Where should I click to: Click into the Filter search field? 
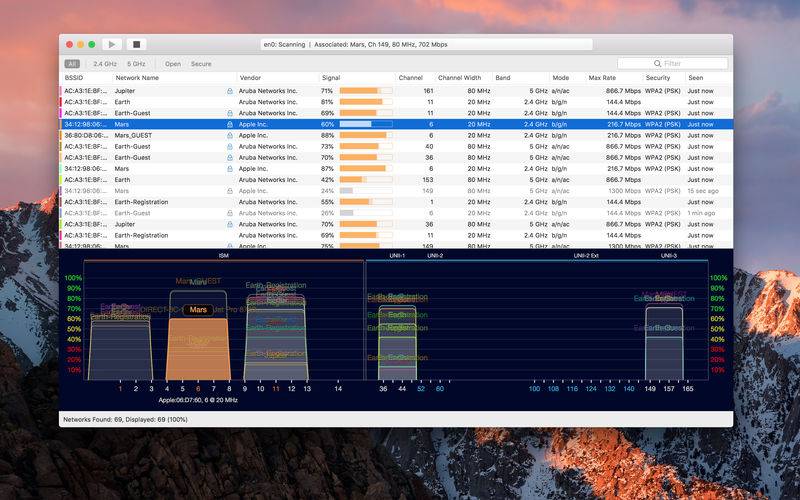[672, 63]
